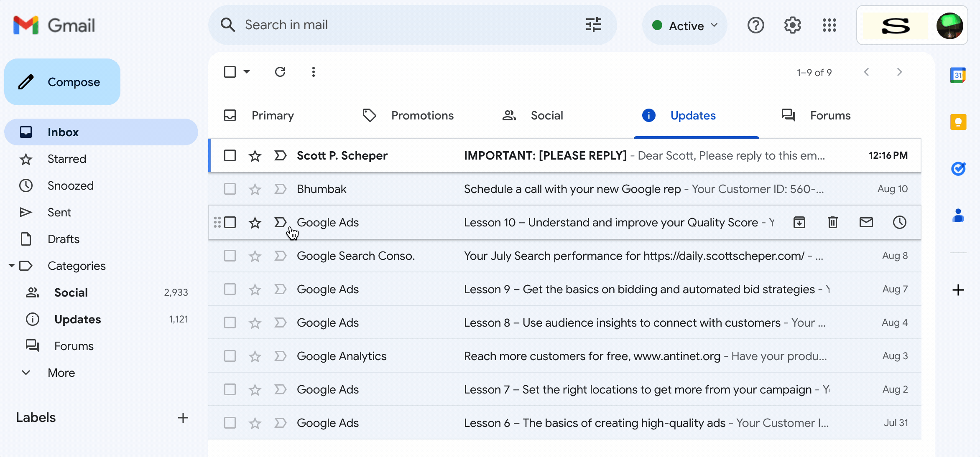This screenshot has height=457, width=980.
Task: Switch to the Promotions tab
Action: point(422,115)
